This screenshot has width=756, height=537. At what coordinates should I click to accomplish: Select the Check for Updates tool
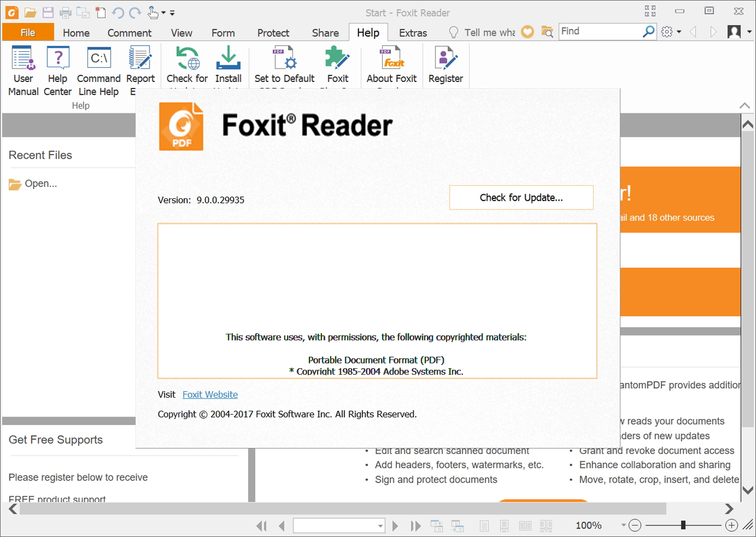click(x=187, y=65)
